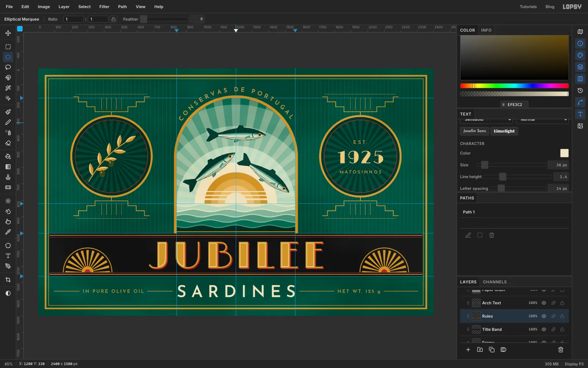This screenshot has width=588, height=368.
Task: Click the hue spectrum slider
Action: click(x=514, y=86)
